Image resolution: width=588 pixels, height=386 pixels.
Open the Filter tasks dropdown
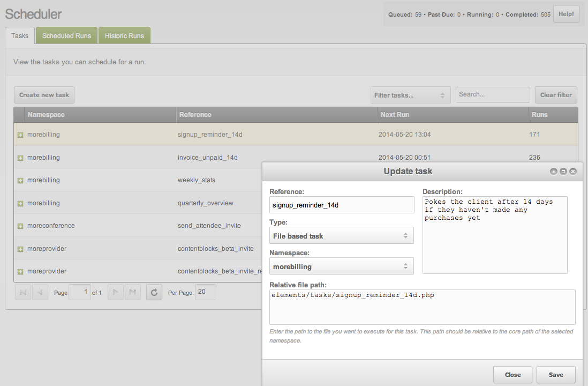tap(410, 95)
